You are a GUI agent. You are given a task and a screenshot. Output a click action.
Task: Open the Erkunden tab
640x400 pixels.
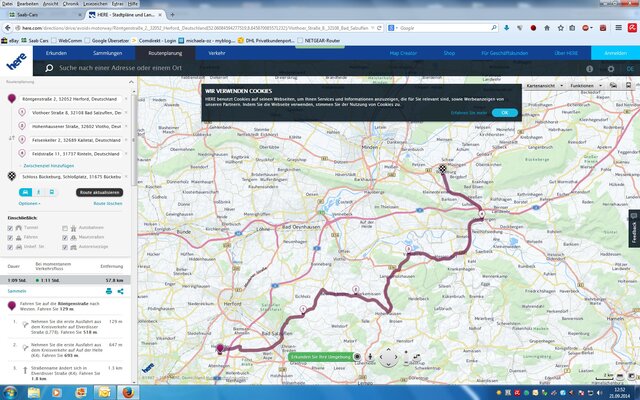tap(56, 53)
